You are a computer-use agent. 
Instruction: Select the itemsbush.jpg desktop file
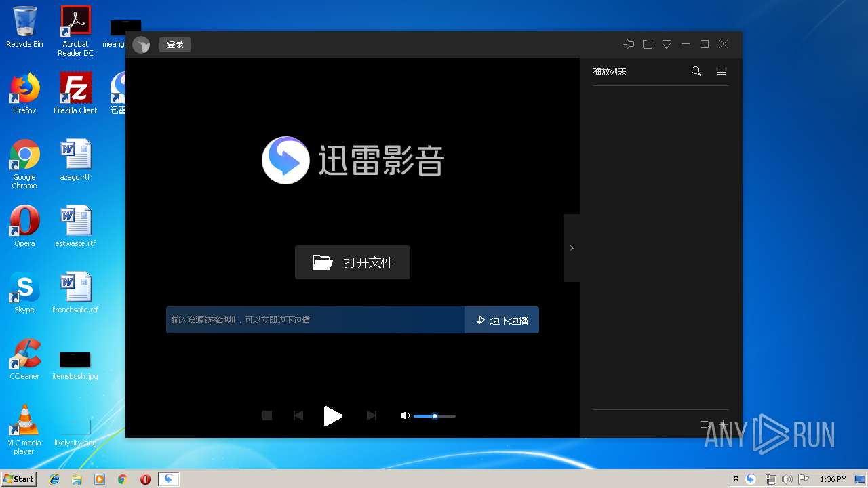pyautogui.click(x=75, y=366)
